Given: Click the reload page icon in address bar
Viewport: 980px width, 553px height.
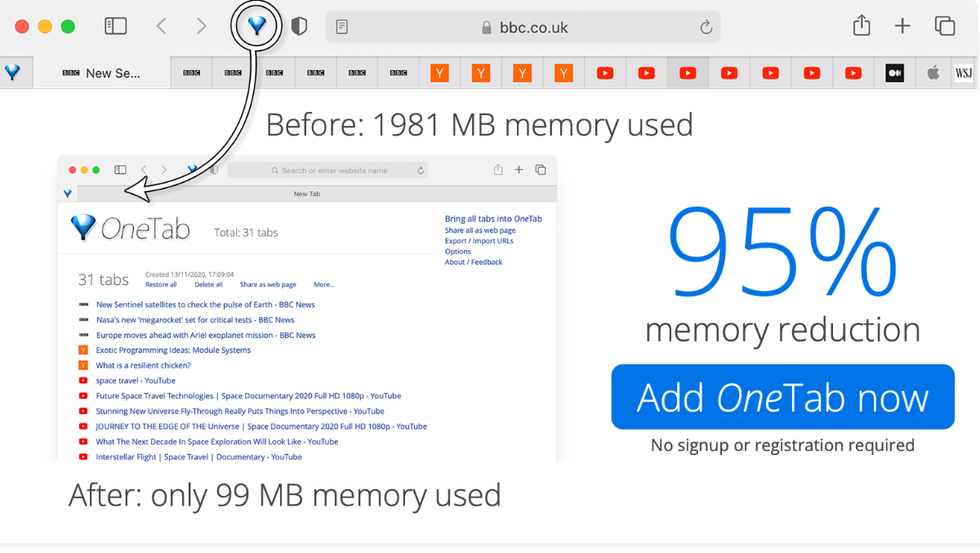Looking at the screenshot, I should pos(706,28).
